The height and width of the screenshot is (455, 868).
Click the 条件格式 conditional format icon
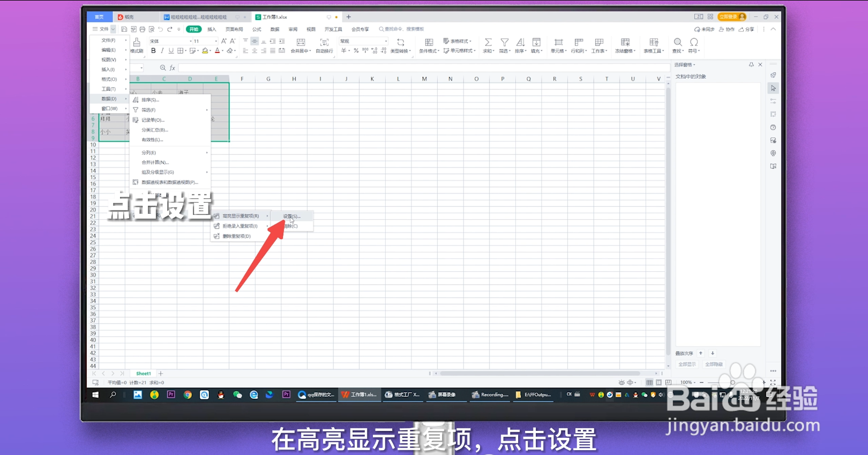[x=429, y=42]
